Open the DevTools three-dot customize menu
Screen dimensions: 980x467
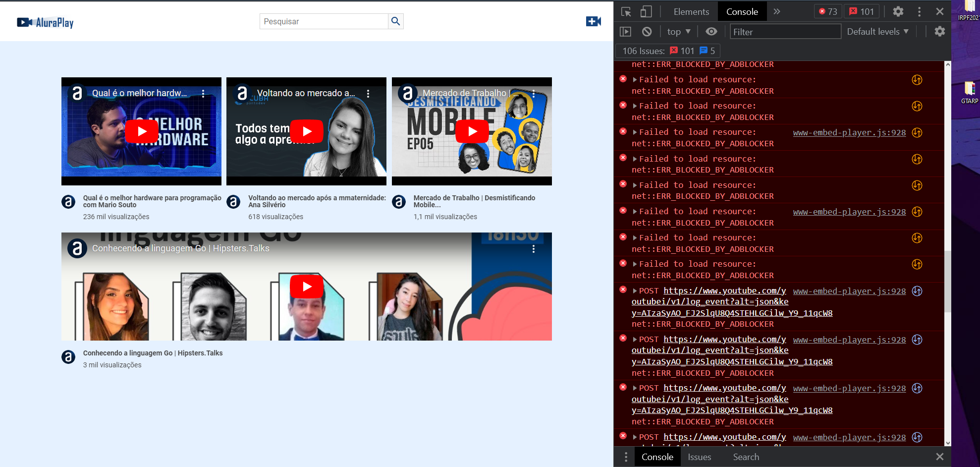click(x=919, y=11)
